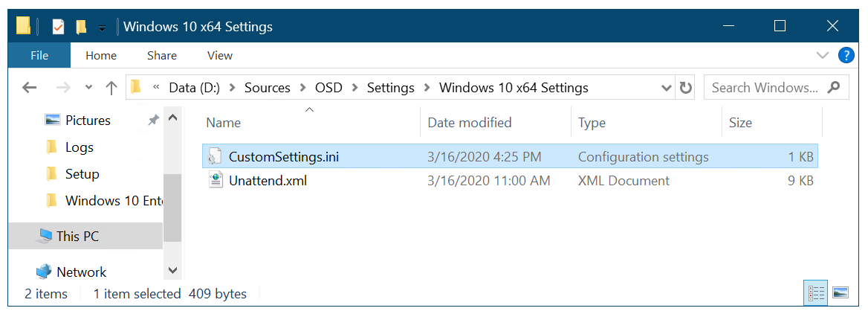Image resolution: width=868 pixels, height=311 pixels.
Task: Open Customize Quick Access Toolbar dropdown
Action: [x=102, y=28]
